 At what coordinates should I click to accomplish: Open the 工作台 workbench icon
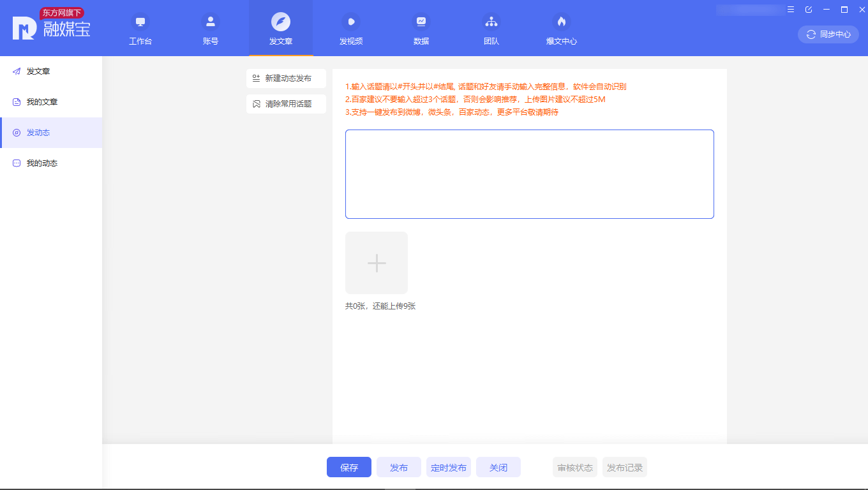pyautogui.click(x=140, y=22)
